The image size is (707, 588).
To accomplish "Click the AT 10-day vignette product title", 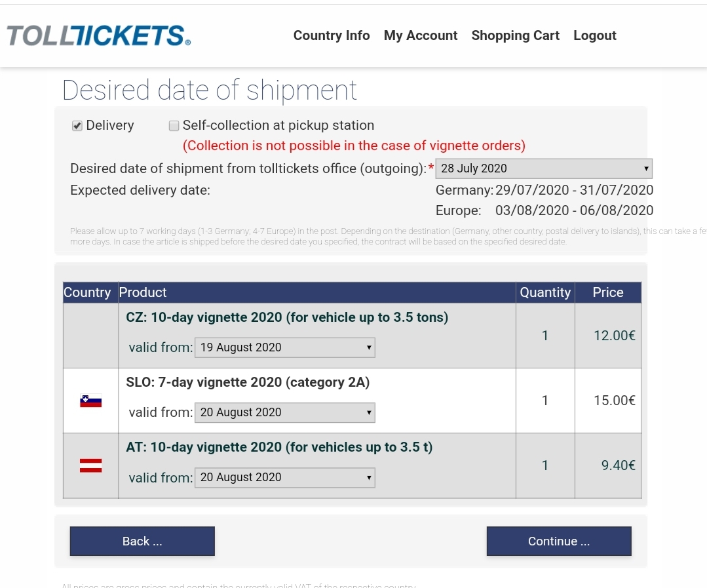I will tap(279, 447).
